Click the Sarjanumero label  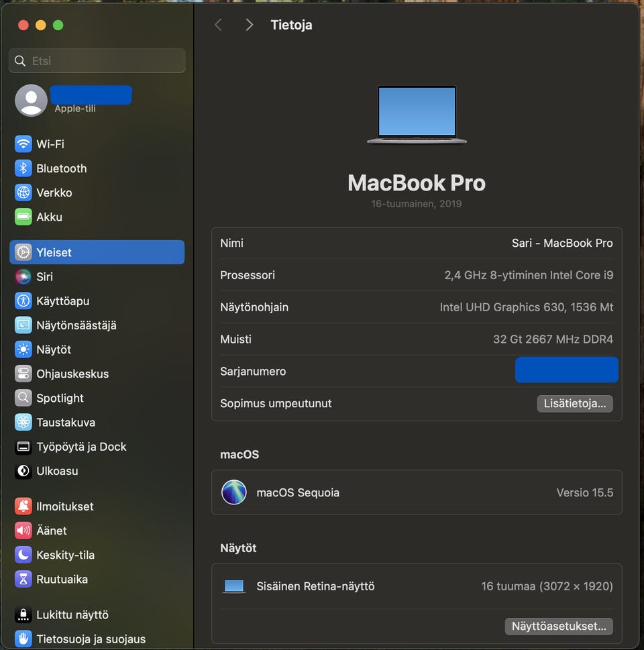tap(253, 371)
